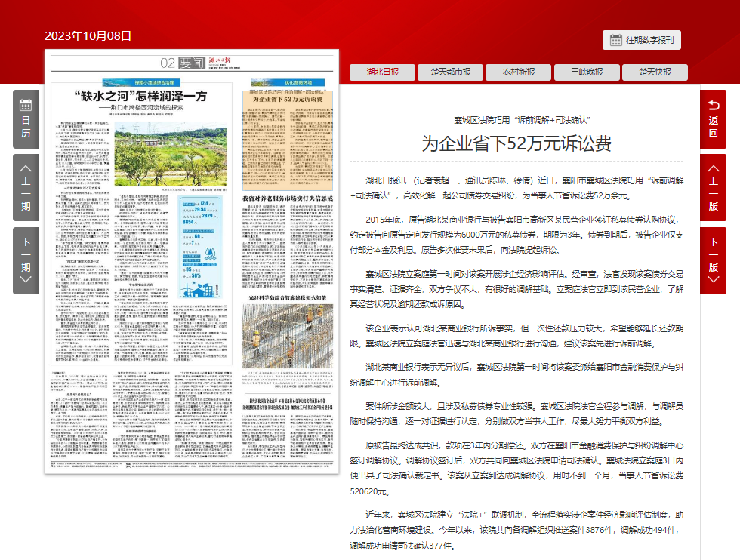This screenshot has height=560, width=740.
Task: Go to previous issue 上一期
Action: tap(26, 188)
